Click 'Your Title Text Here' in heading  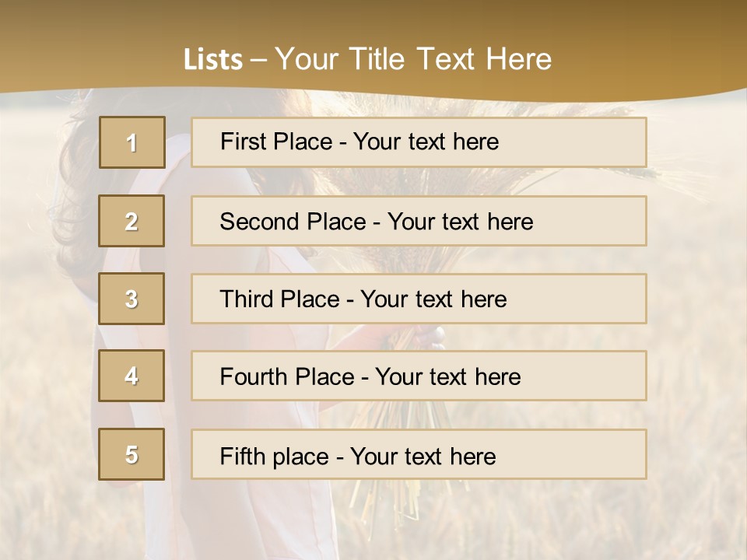click(x=413, y=59)
